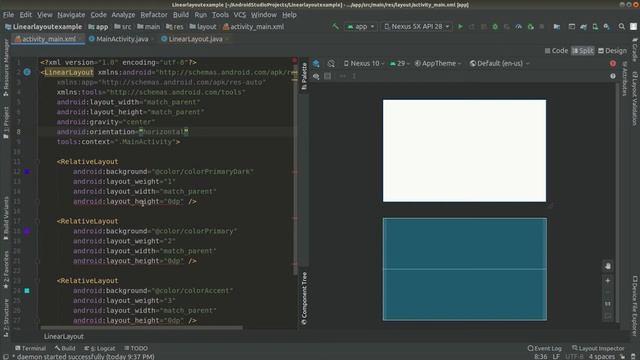
Task: Open the Project tool window on left
Action: [6, 122]
